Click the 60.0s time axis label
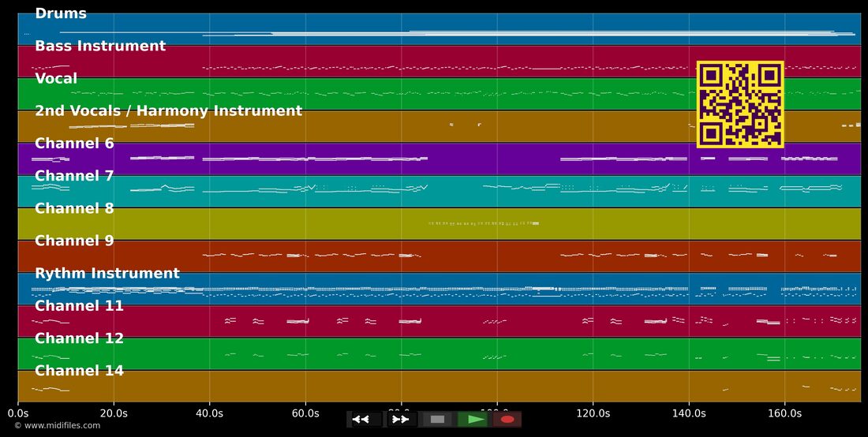This screenshot has height=437, width=868. tap(305, 413)
